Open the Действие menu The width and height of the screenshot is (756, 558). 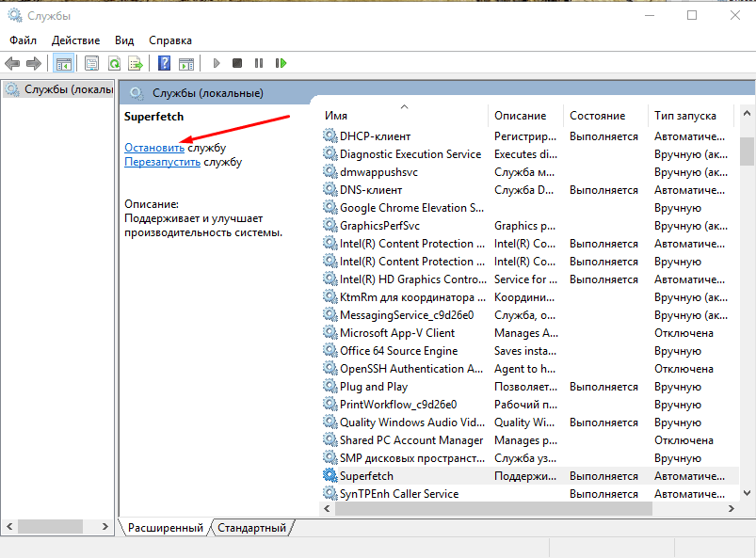point(75,40)
